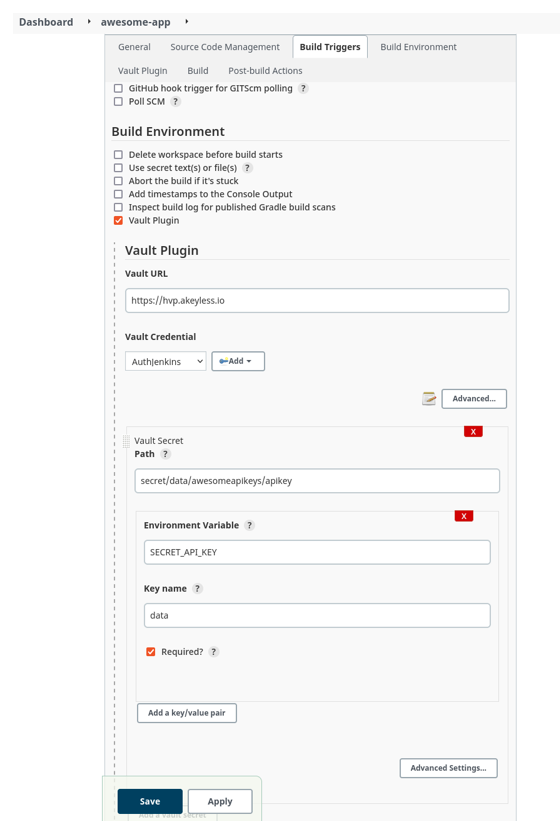Open help for GitHub hook trigger

[x=303, y=89]
